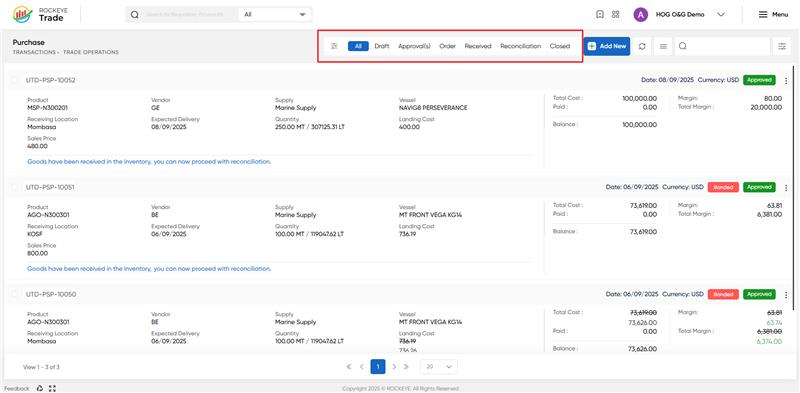Switch to the Draft tab
Screen dimensions: 800x393
tap(382, 46)
